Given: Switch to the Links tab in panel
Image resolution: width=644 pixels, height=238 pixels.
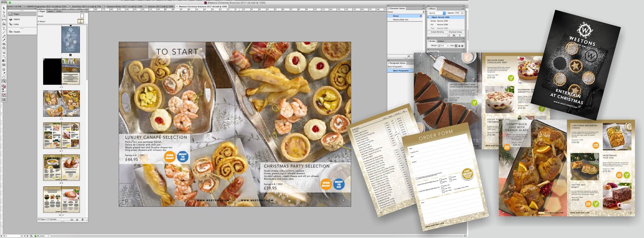Looking at the screenshot, I should pyautogui.click(x=59, y=11).
